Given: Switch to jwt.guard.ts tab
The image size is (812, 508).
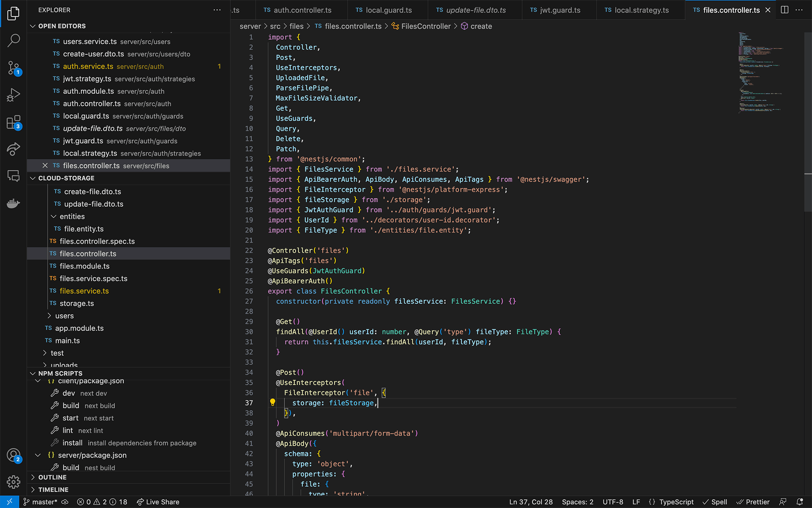Looking at the screenshot, I should pyautogui.click(x=560, y=10).
